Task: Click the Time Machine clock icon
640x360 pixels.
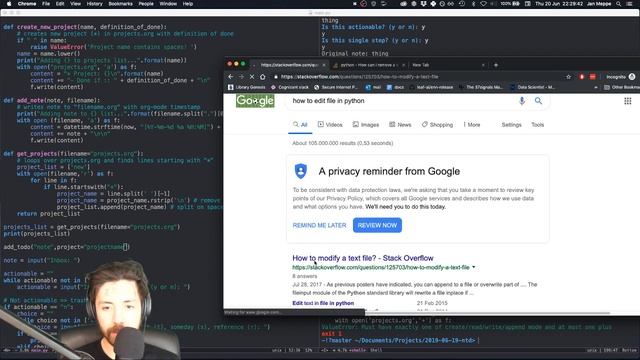Action: click(x=462, y=4)
